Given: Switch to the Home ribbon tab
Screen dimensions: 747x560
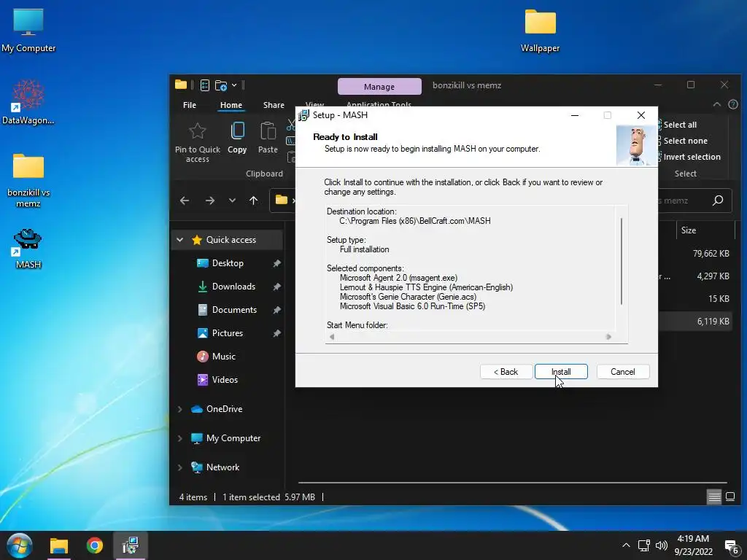Looking at the screenshot, I should 231,105.
